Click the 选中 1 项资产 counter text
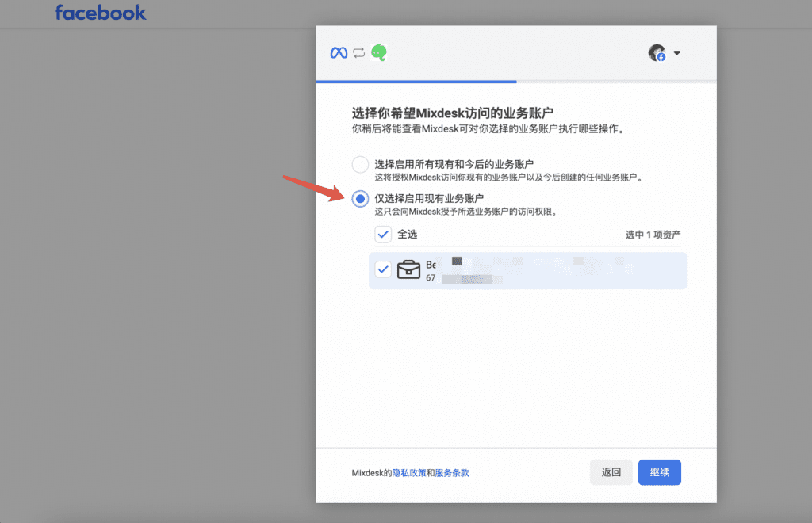 click(653, 235)
